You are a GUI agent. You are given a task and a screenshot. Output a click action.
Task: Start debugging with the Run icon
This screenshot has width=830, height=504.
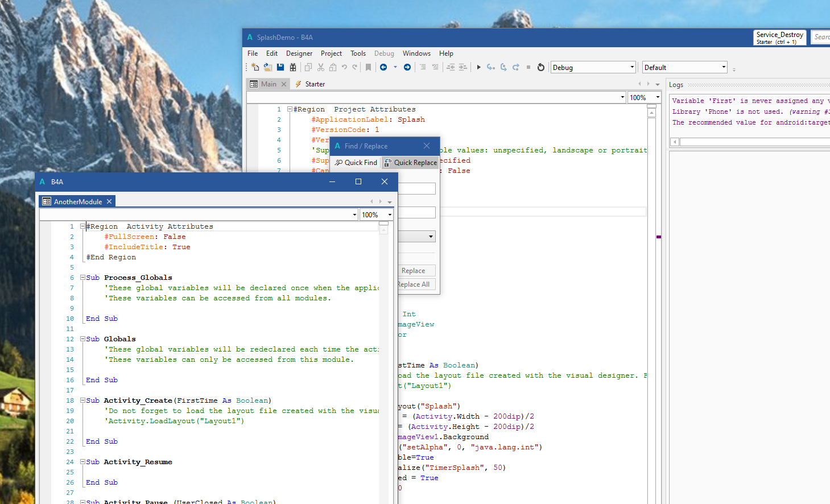click(x=478, y=67)
